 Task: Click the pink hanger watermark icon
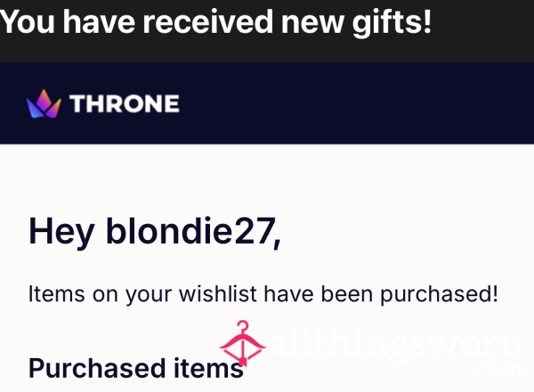coord(242,343)
